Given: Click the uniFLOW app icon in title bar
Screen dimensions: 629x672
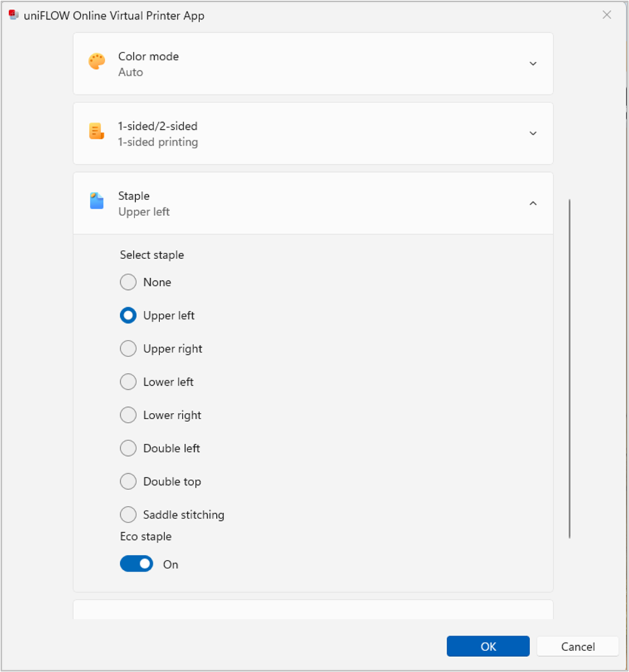Looking at the screenshot, I should click(x=14, y=15).
